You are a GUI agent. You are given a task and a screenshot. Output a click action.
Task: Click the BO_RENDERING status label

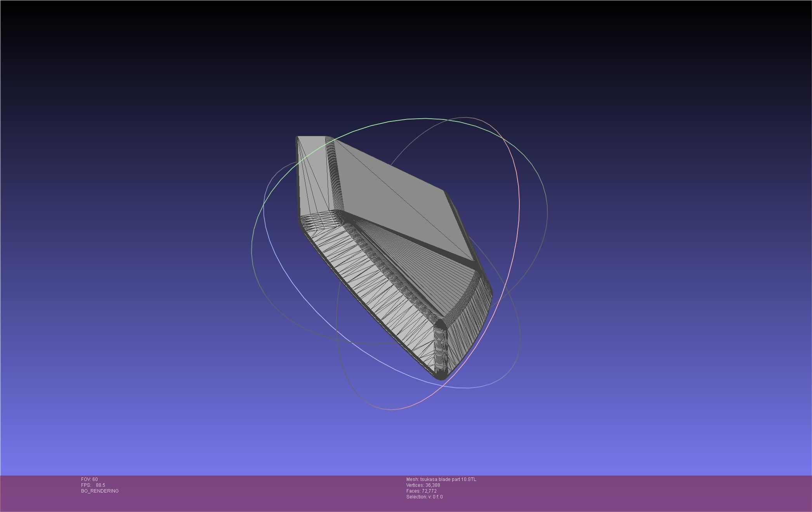click(x=100, y=491)
